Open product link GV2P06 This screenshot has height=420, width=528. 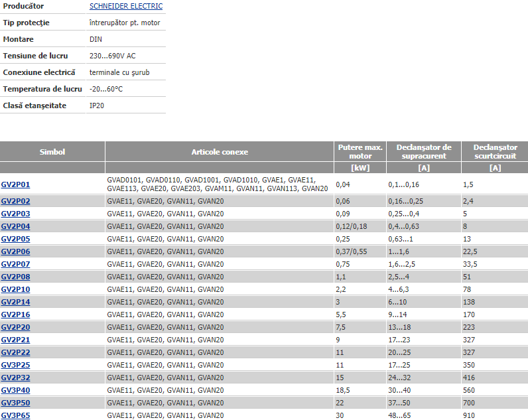[15, 251]
